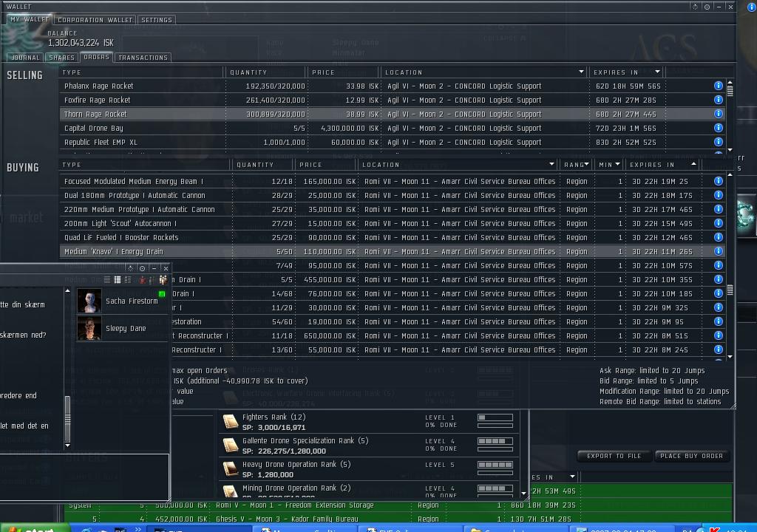The height and width of the screenshot is (532, 757).
Task: Sort buying orders by Min column
Action: (x=609, y=165)
